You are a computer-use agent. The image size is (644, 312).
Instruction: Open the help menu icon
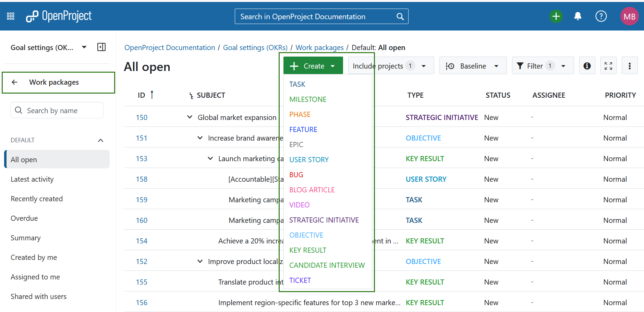(x=601, y=16)
